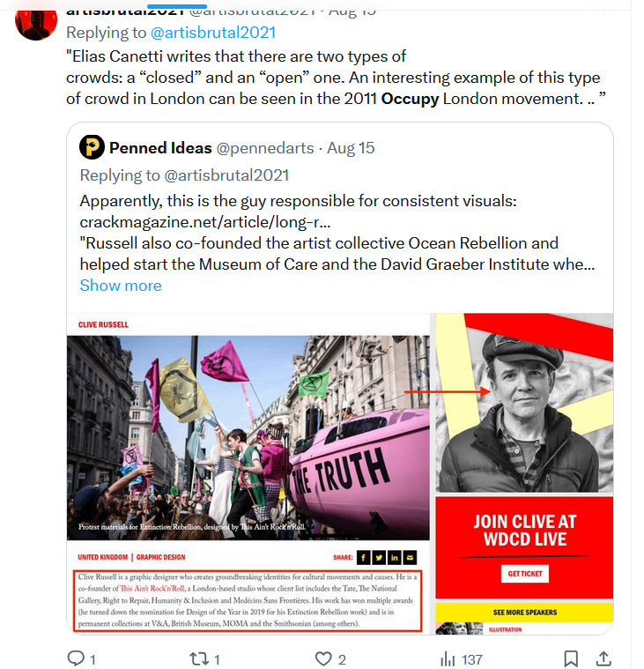Open artisbrutal2021 profile avatar

click(36, 21)
